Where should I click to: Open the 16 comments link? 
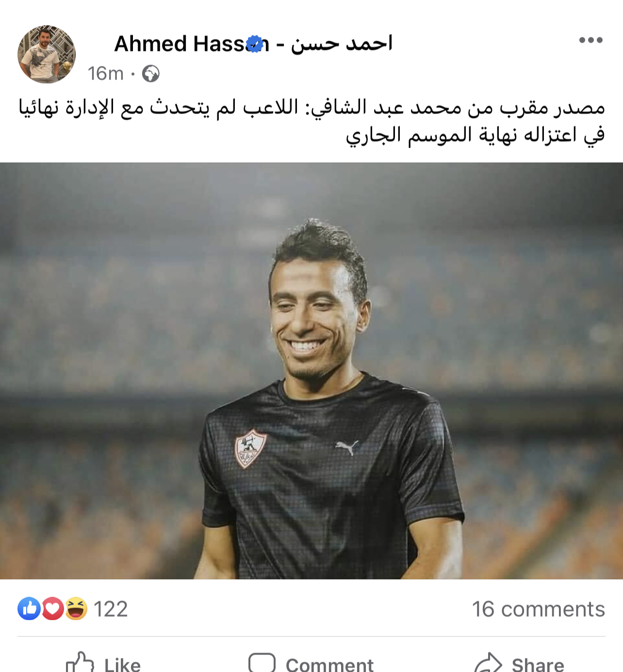tap(539, 609)
